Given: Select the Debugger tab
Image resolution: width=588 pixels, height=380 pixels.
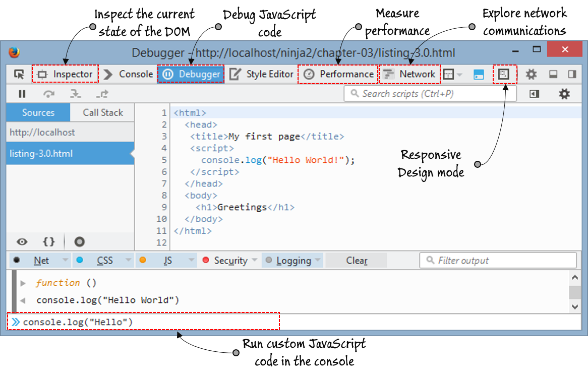Looking at the screenshot, I should [x=191, y=74].
